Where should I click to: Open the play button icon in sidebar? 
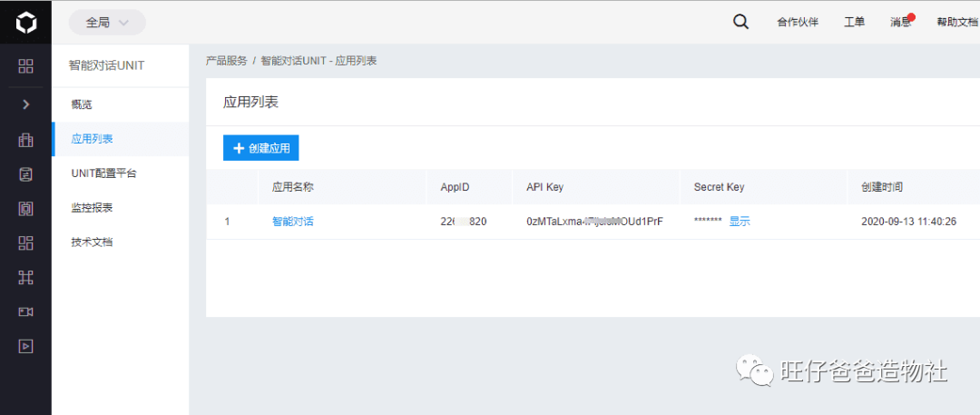(x=25, y=346)
